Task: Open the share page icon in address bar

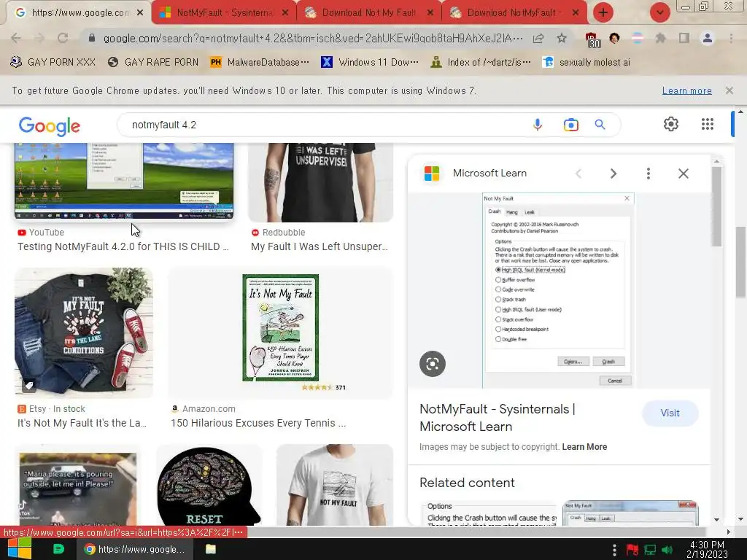Action: coord(538,38)
